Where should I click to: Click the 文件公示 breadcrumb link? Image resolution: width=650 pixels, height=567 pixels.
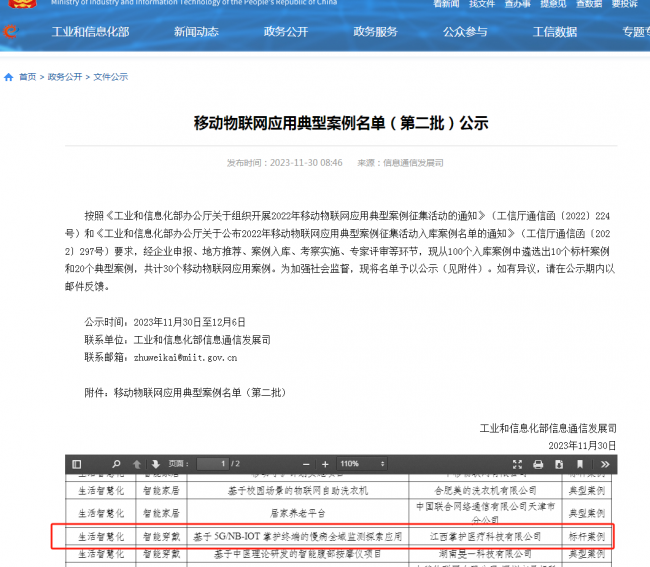coord(111,77)
